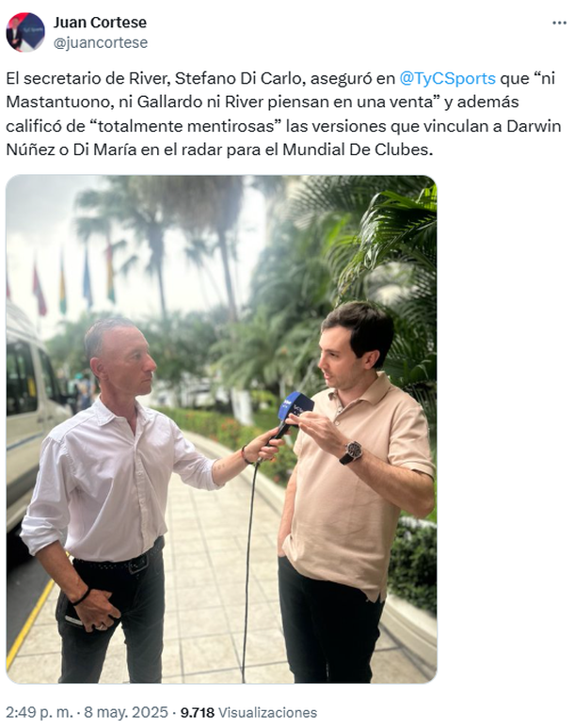Image resolution: width=574 pixels, height=728 pixels.
Task: Open the @TyCSports mention link
Action: pyautogui.click(x=447, y=78)
